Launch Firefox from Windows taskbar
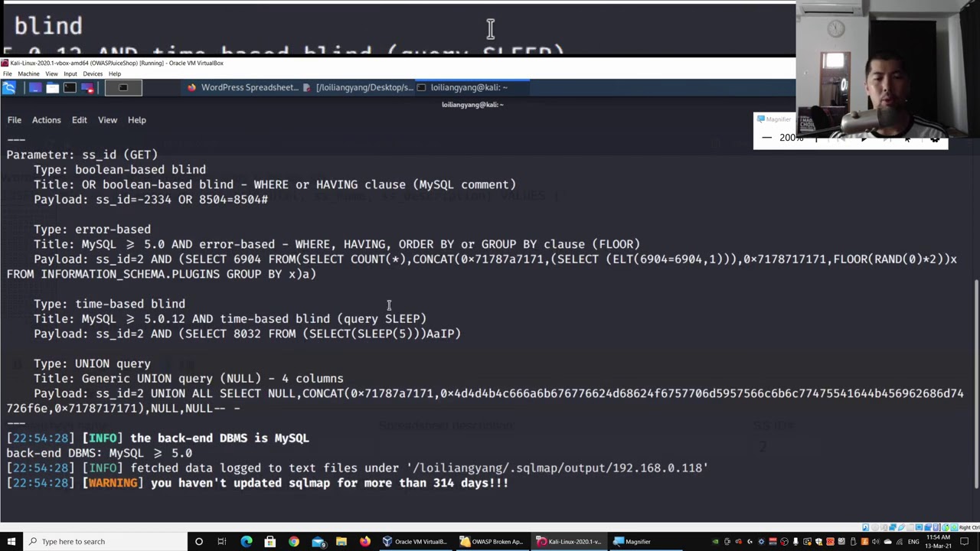Image resolution: width=980 pixels, height=551 pixels. pyautogui.click(x=364, y=542)
